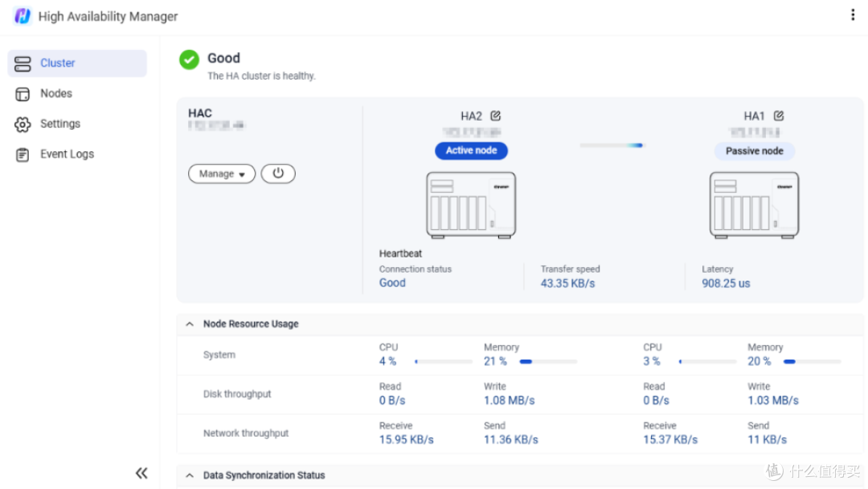Click the green Good status checkmark
This screenshot has height=489, width=868.
pos(189,60)
